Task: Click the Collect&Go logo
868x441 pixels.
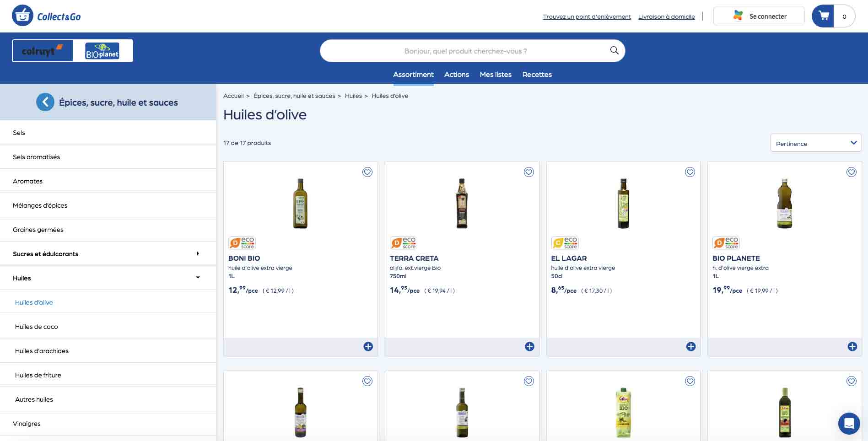Action: click(x=46, y=16)
